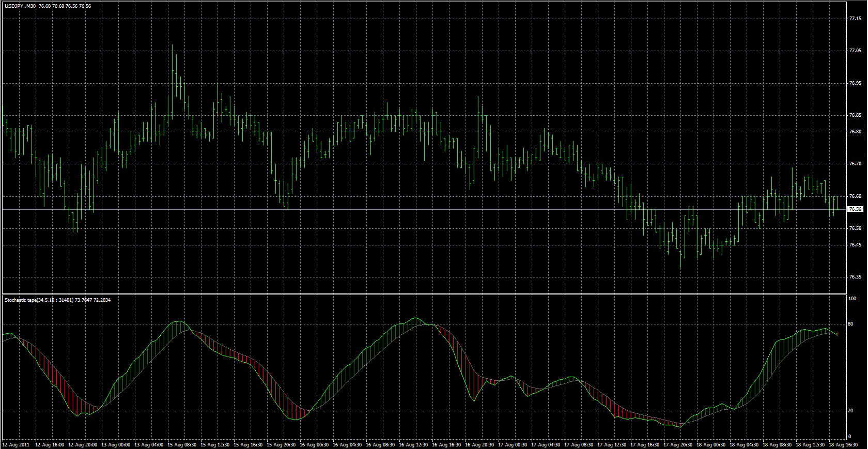Select the 20 level on stochastic scale
The width and height of the screenshot is (868, 449).
[851, 411]
